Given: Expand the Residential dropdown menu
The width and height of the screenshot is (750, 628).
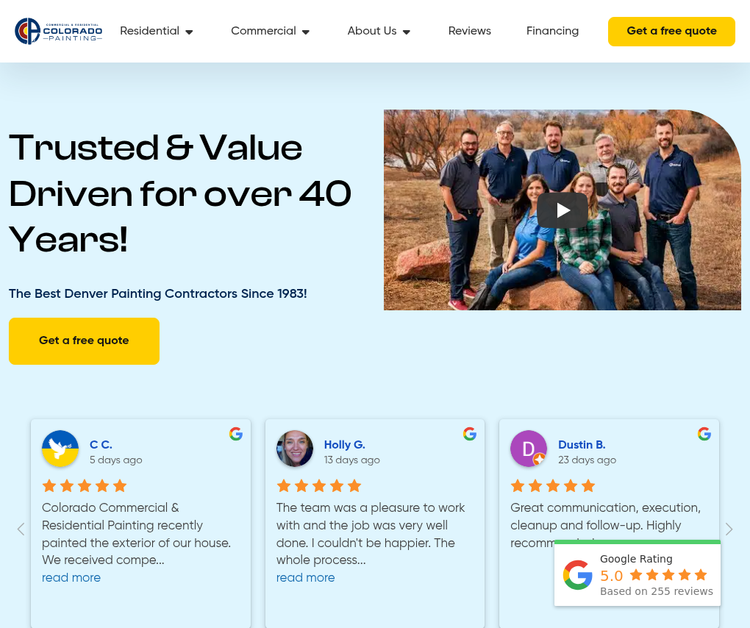Looking at the screenshot, I should 156,31.
